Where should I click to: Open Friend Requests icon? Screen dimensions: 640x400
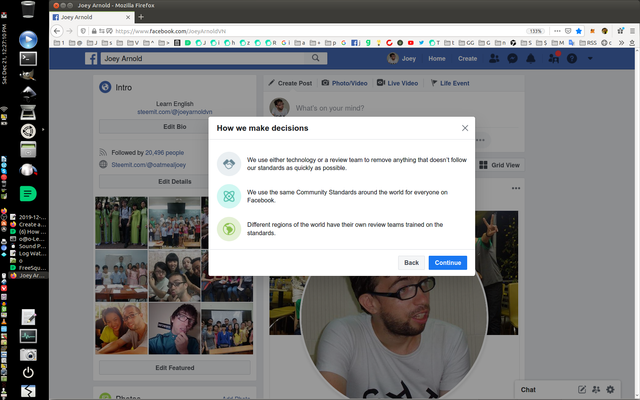[494, 58]
